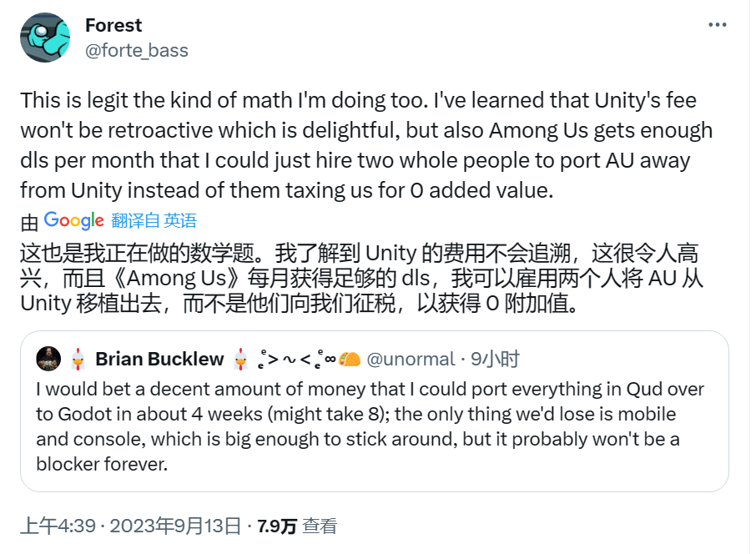Viewport: 756px width, 554px height.
Task: Open Brian Bucklew's display name
Action: pyautogui.click(x=159, y=360)
